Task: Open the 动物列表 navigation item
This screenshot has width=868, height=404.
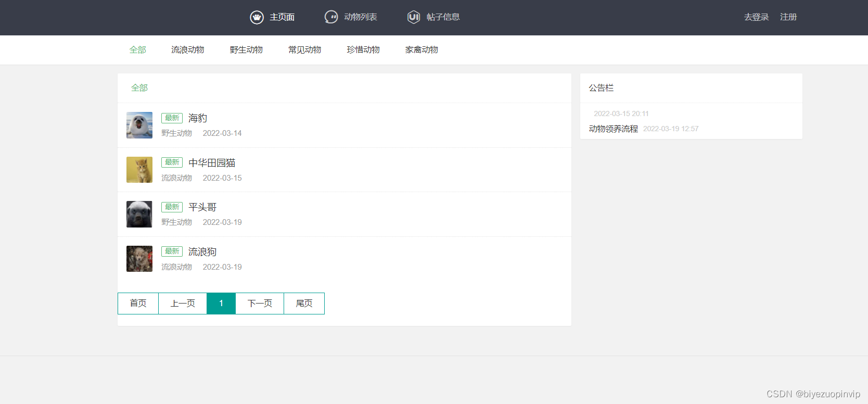Action: click(x=361, y=17)
